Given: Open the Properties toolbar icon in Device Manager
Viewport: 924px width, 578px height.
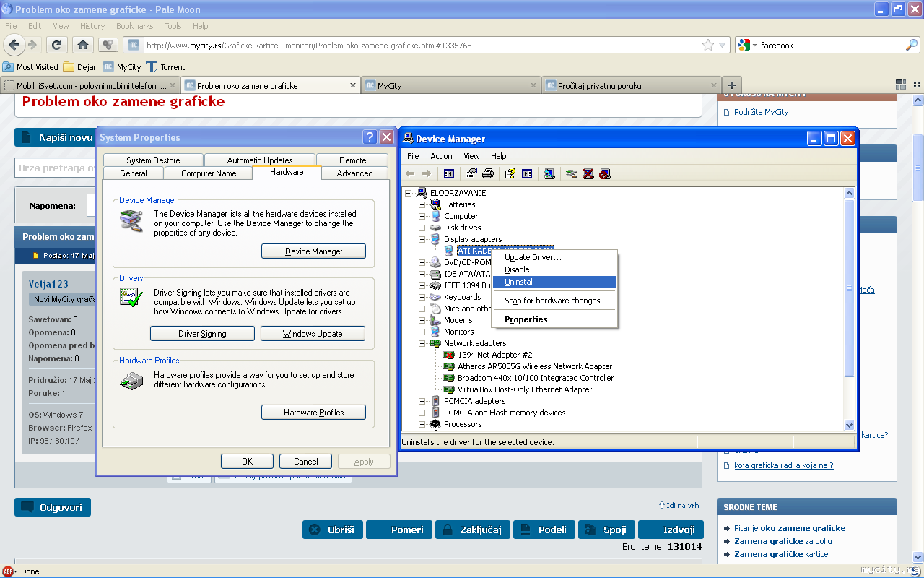Looking at the screenshot, I should [x=471, y=173].
